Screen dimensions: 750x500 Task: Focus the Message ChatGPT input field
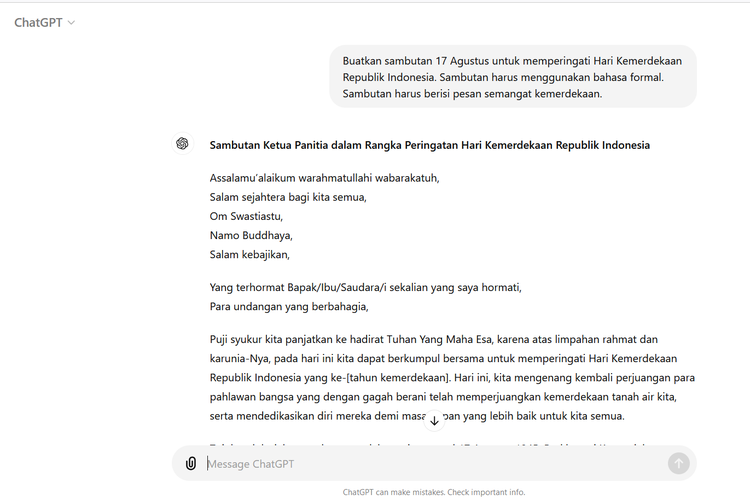(x=430, y=463)
